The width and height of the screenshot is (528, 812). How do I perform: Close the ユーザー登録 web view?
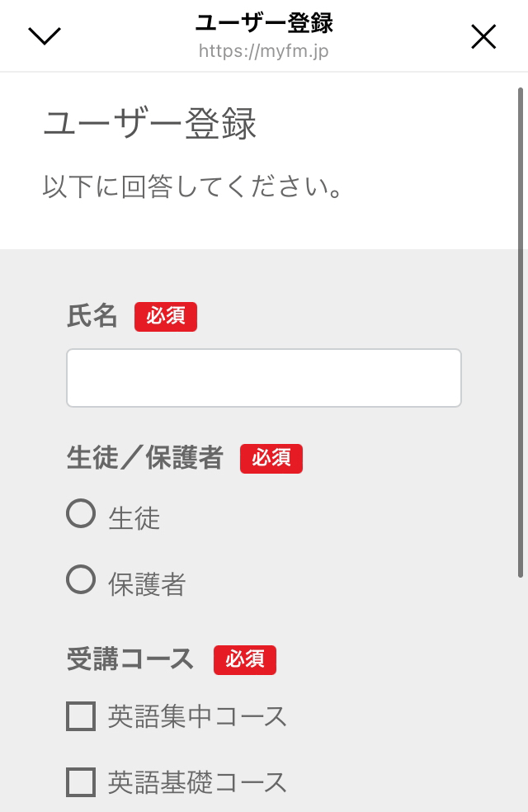pyautogui.click(x=483, y=36)
